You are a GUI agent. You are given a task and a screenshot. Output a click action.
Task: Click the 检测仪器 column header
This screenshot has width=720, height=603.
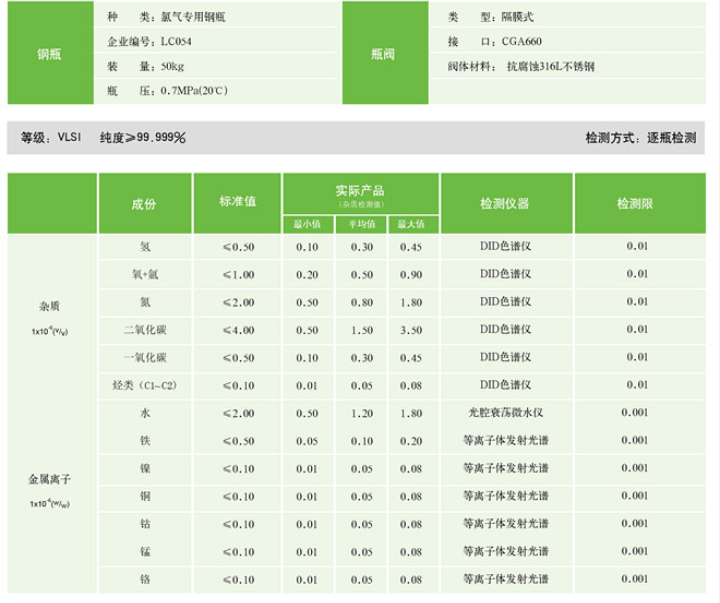[507, 203]
